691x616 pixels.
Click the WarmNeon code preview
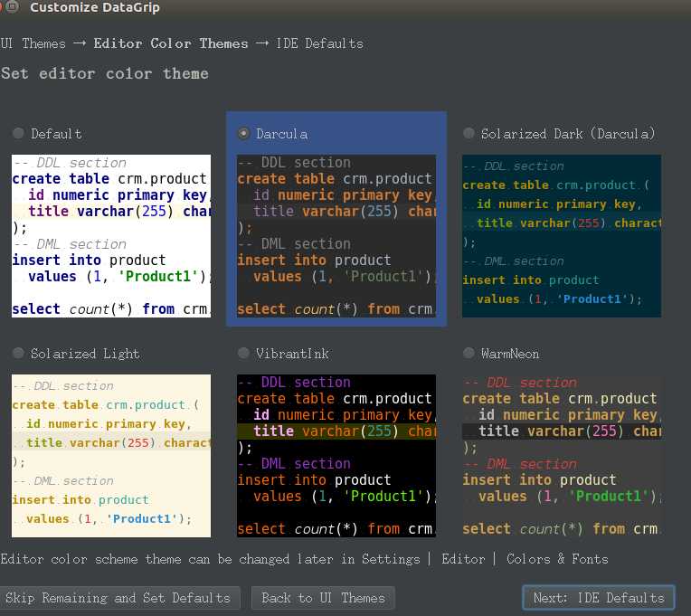(562, 456)
